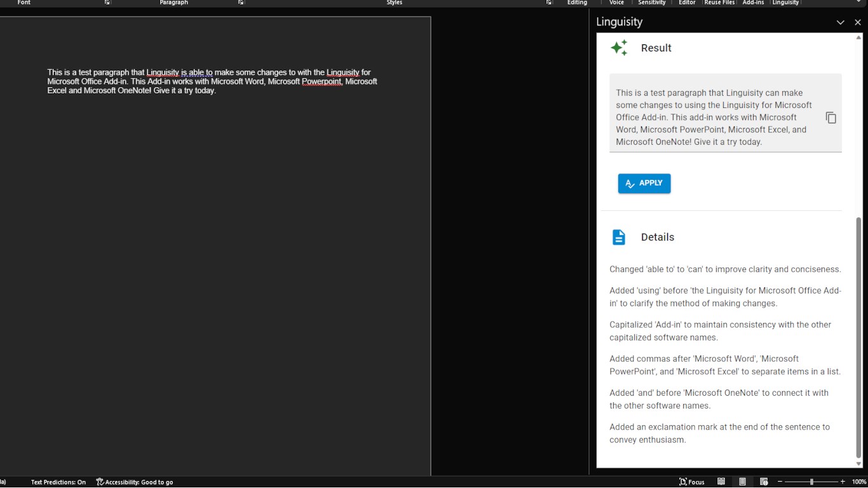
Task: Click the Linguisity pane title
Action: [620, 22]
